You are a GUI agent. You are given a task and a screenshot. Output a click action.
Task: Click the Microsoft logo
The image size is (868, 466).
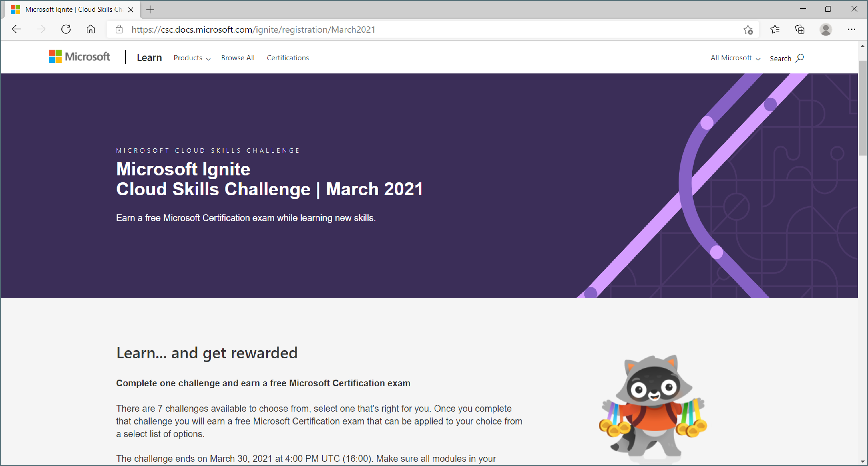[x=79, y=56]
